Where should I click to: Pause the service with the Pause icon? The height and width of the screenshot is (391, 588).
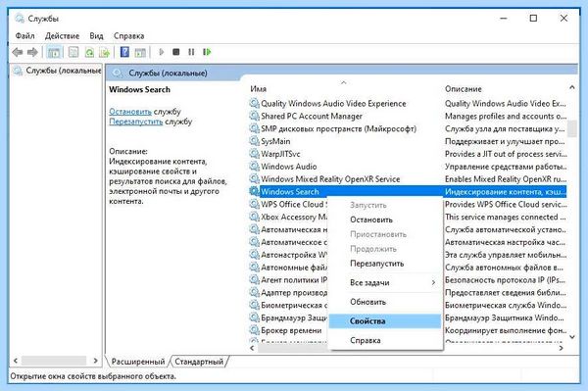[191, 52]
